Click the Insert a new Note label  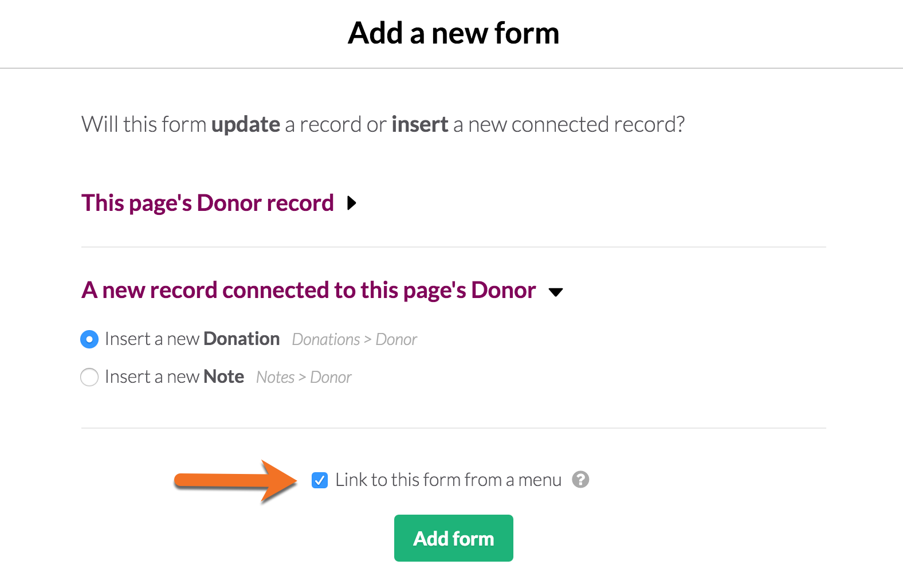175,377
